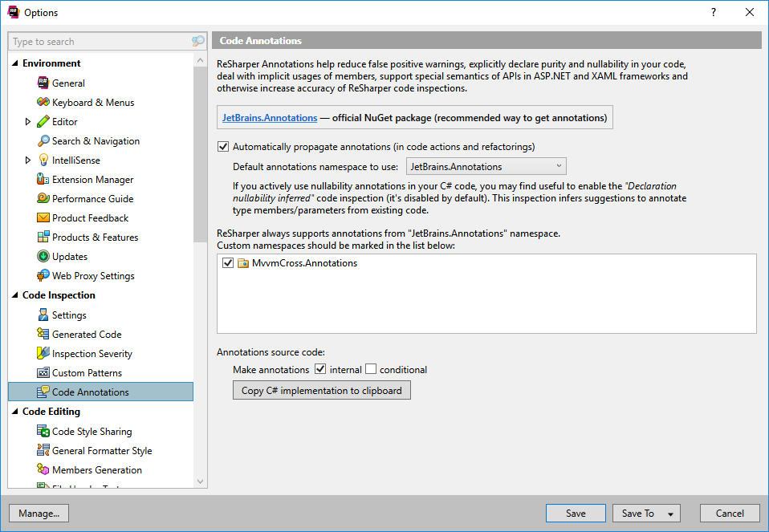Uncheck the MvvmCross.Annotations namespace checkbox
Screen dimensions: 769x532
coord(227,263)
